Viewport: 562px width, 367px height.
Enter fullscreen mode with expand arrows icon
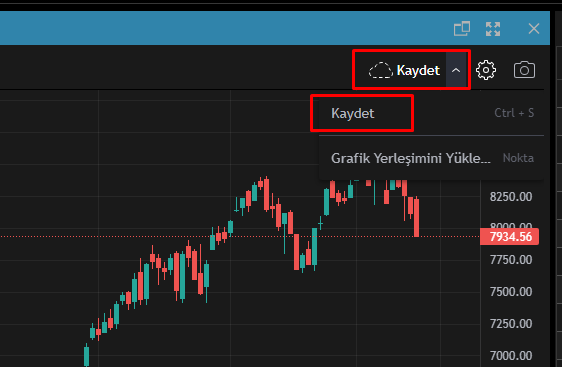(x=493, y=29)
